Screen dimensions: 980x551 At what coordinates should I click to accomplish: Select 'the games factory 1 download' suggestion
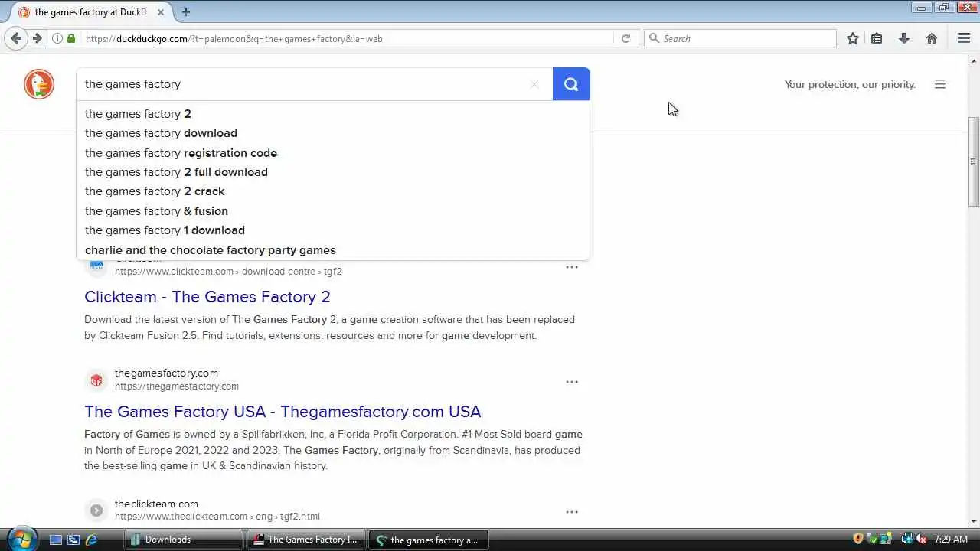pos(333,230)
